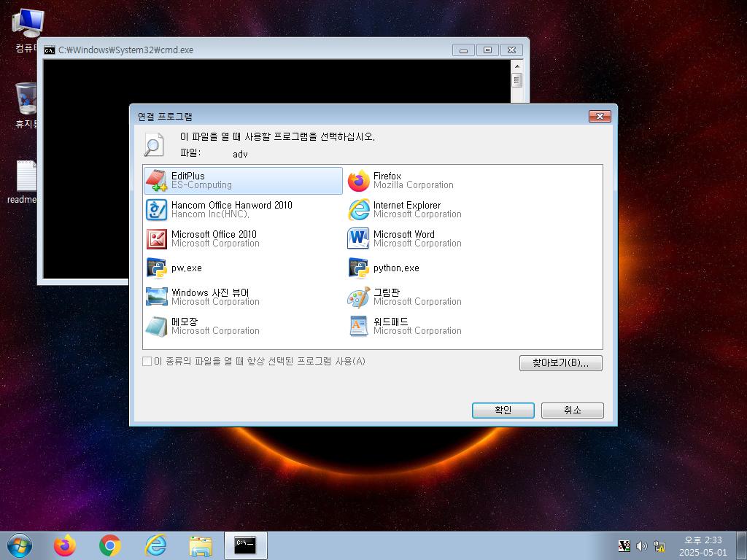Open File Explorer folder icon on taskbar

click(201, 546)
